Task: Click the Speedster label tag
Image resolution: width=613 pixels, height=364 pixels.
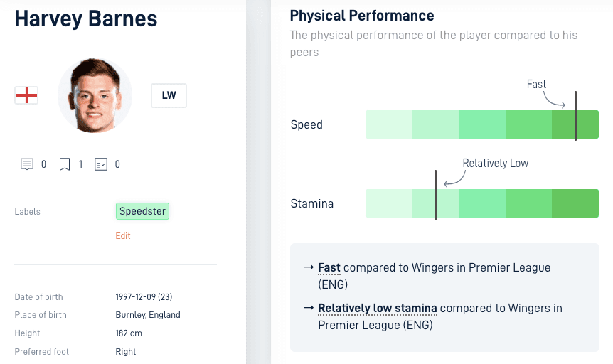Action: (x=142, y=211)
